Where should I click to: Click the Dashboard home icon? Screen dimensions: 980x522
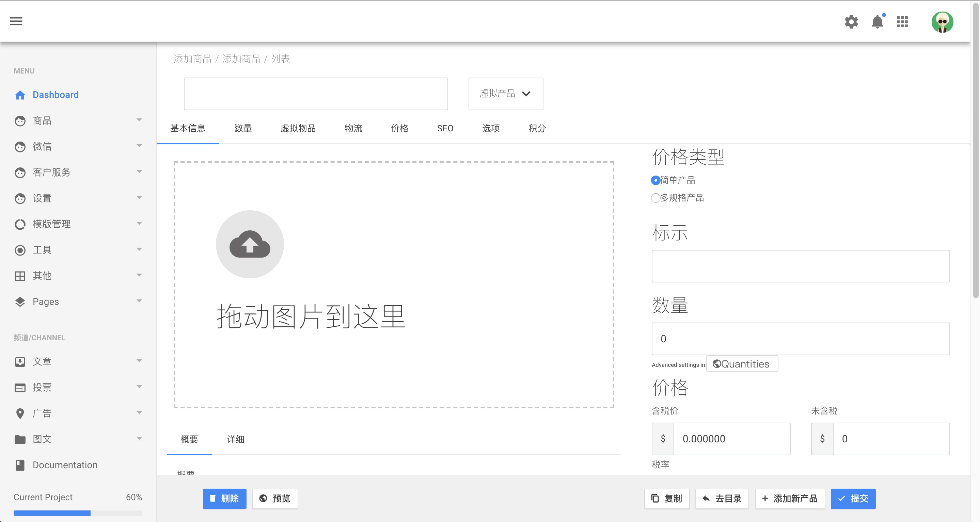(x=20, y=95)
